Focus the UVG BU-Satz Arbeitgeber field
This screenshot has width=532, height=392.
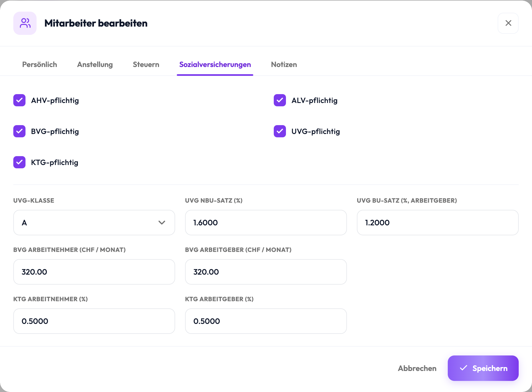click(x=438, y=223)
